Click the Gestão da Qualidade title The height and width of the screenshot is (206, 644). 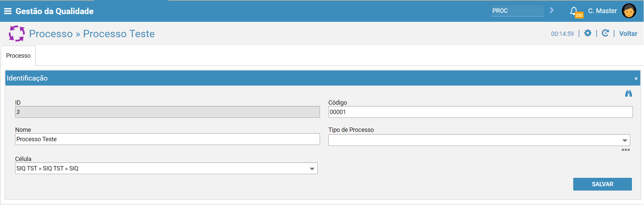click(54, 11)
